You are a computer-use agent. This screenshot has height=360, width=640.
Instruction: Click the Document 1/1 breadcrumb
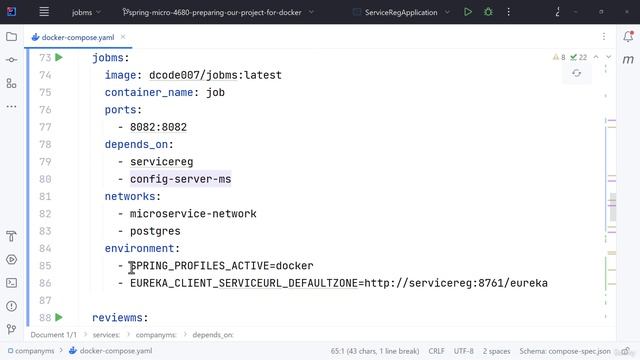pos(53,335)
